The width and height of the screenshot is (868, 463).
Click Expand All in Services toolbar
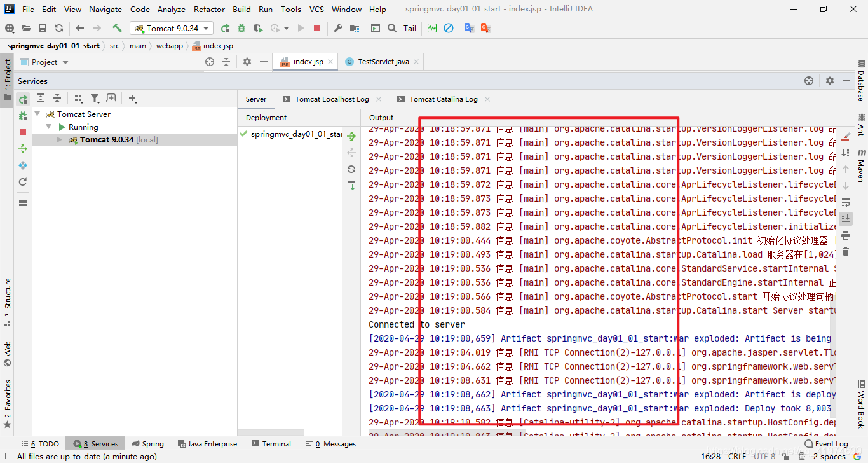tap(41, 98)
